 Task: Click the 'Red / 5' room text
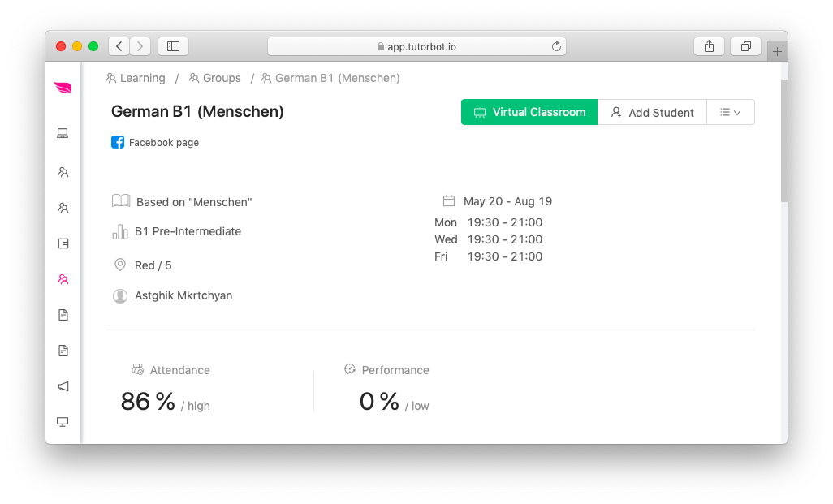point(153,265)
